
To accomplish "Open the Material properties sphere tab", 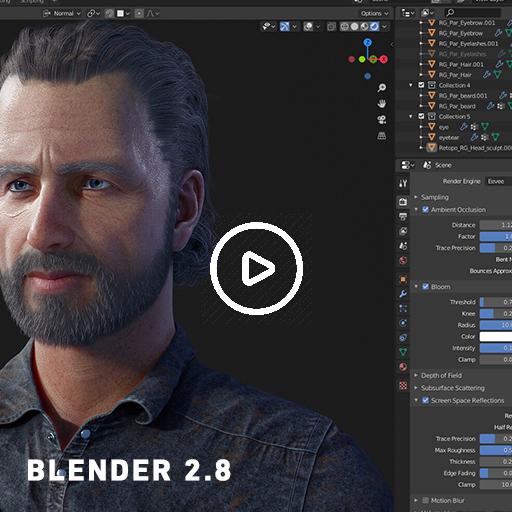I will (x=403, y=367).
